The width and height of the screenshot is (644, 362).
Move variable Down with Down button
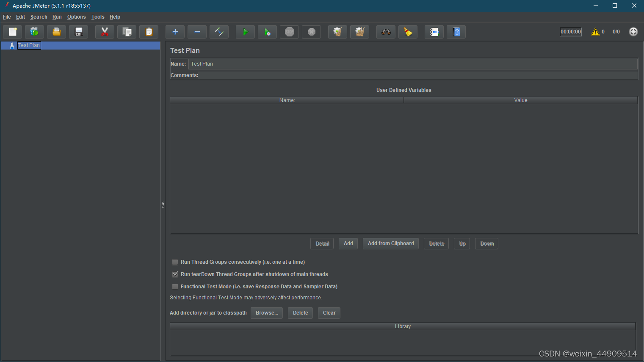tap(486, 243)
